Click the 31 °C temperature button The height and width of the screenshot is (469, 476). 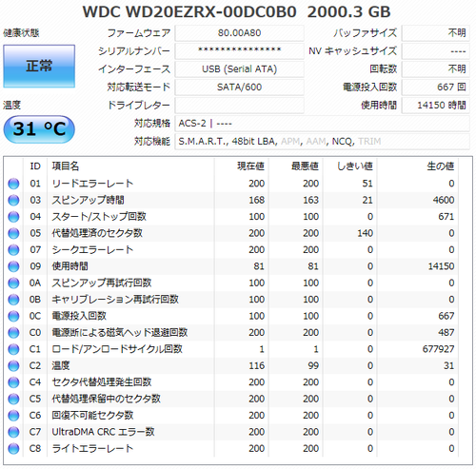click(x=39, y=129)
